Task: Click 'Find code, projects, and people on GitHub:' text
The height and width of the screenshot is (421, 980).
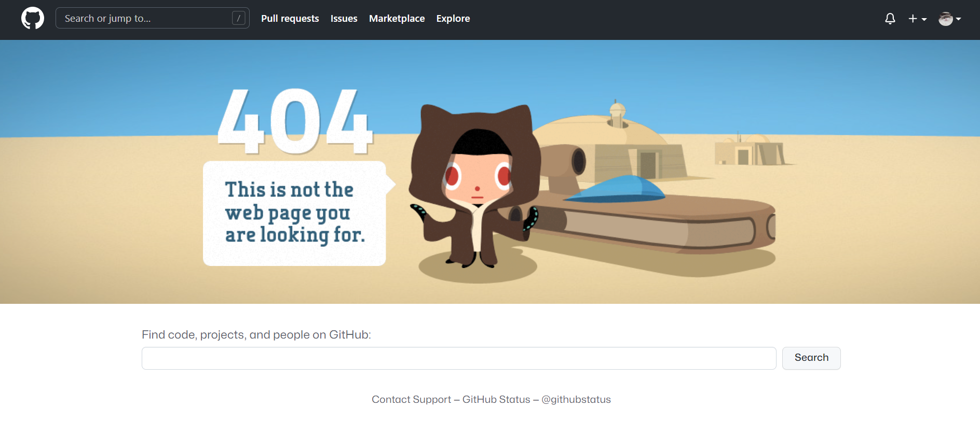Action: click(x=256, y=335)
